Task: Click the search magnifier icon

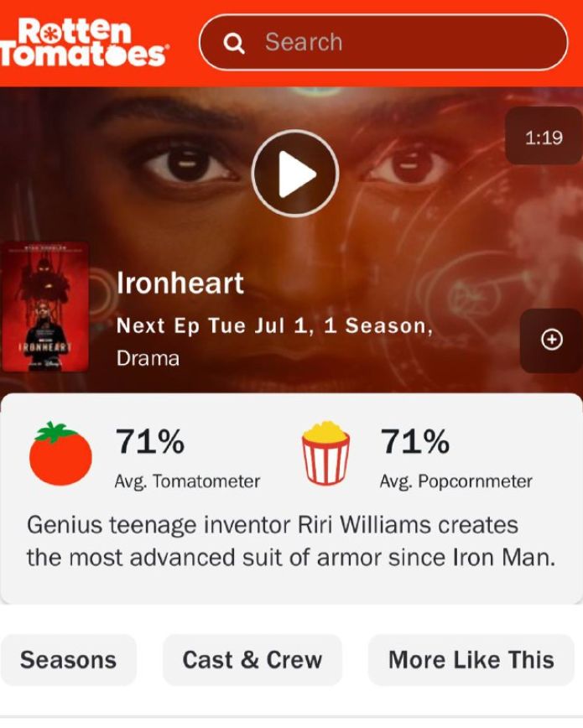Action: [234, 44]
